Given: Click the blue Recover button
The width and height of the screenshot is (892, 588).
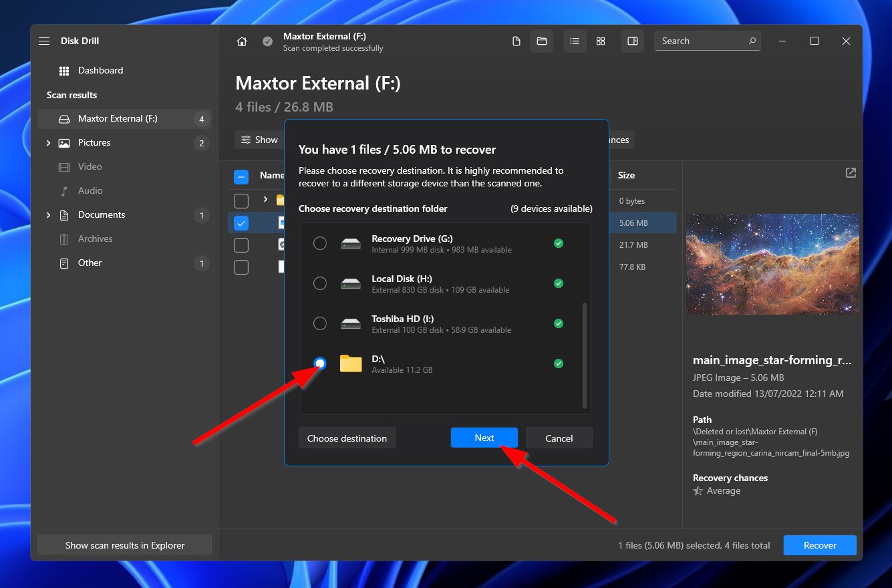Looking at the screenshot, I should (820, 545).
